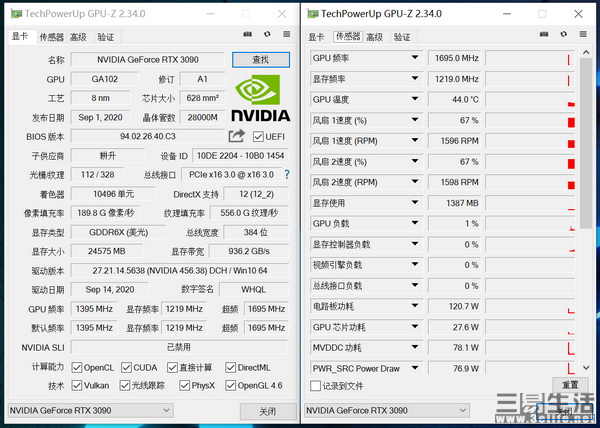Viewport: 600px width, 428px height.
Task: Toggle the DirectML checkbox
Action: click(230, 368)
